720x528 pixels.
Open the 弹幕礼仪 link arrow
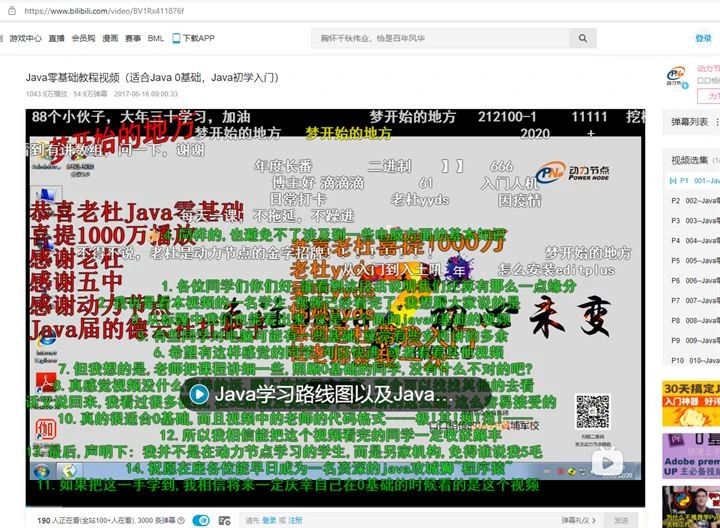[x=594, y=521]
